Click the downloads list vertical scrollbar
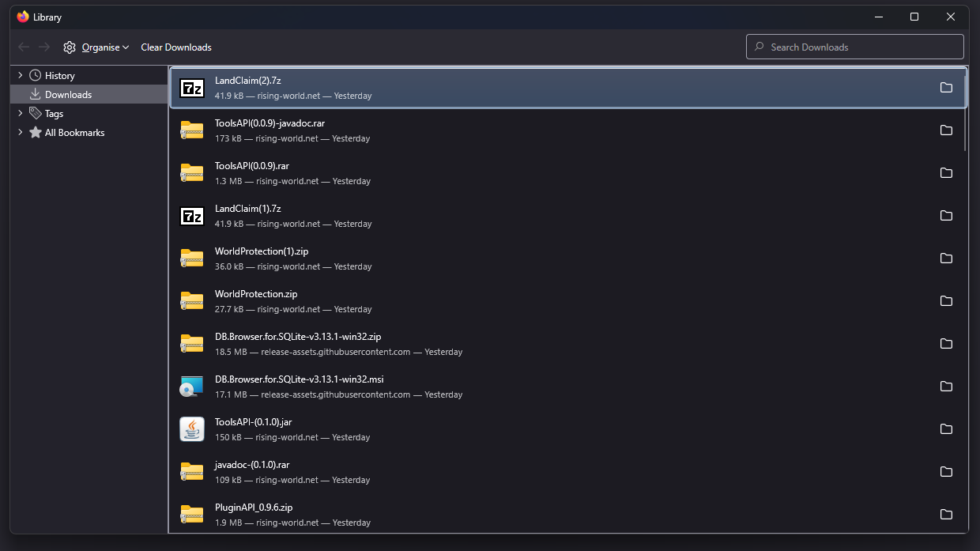Image resolution: width=980 pixels, height=551 pixels. (x=965, y=111)
